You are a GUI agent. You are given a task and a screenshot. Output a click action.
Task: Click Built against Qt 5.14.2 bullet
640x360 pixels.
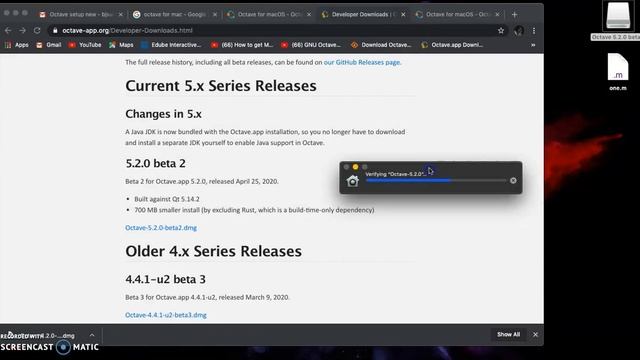coord(167,199)
